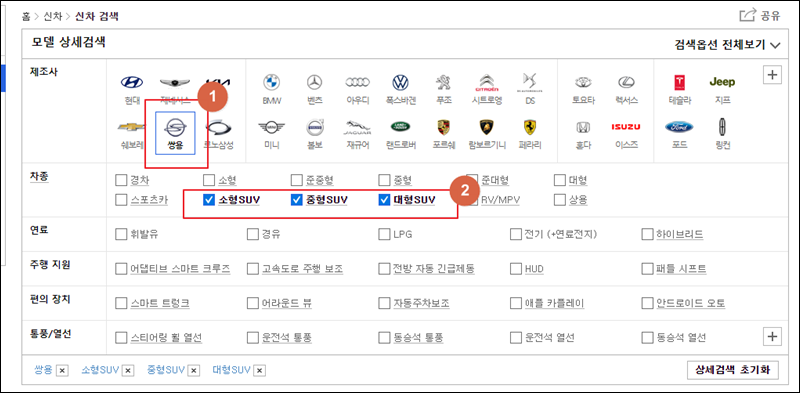Expand 검색옵션 전체보기 dropdown
Viewport: 800px width, 393px height.
click(728, 45)
